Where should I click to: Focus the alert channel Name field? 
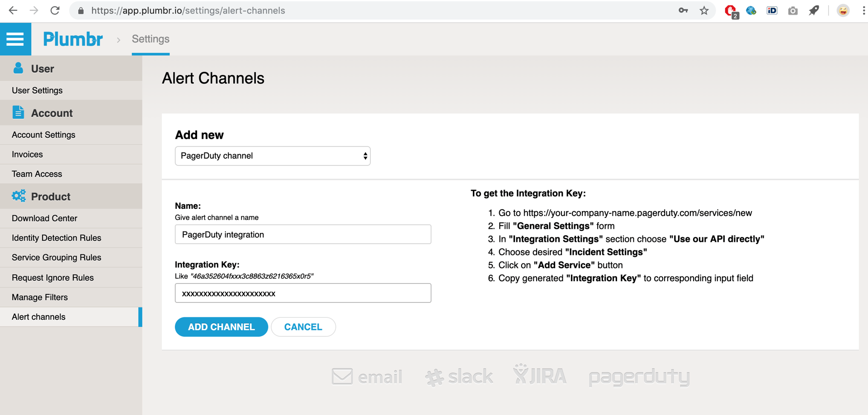(x=303, y=235)
